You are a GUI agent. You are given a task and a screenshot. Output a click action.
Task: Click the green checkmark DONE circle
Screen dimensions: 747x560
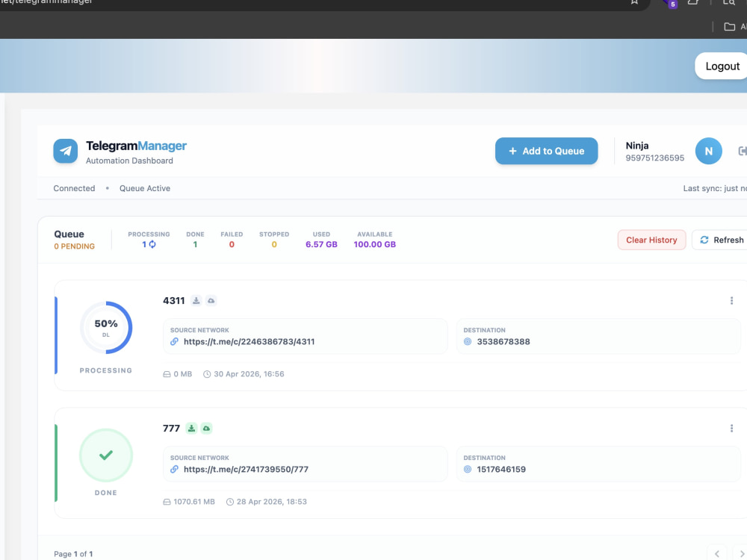point(106,455)
